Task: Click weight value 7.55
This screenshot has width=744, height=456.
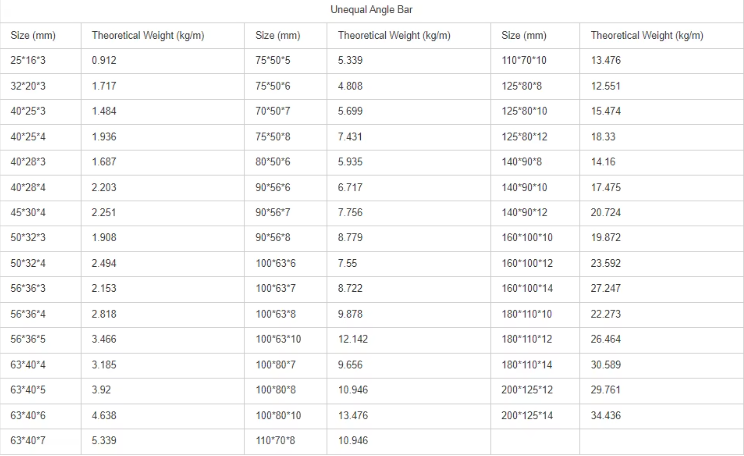Action: pyautogui.click(x=347, y=263)
